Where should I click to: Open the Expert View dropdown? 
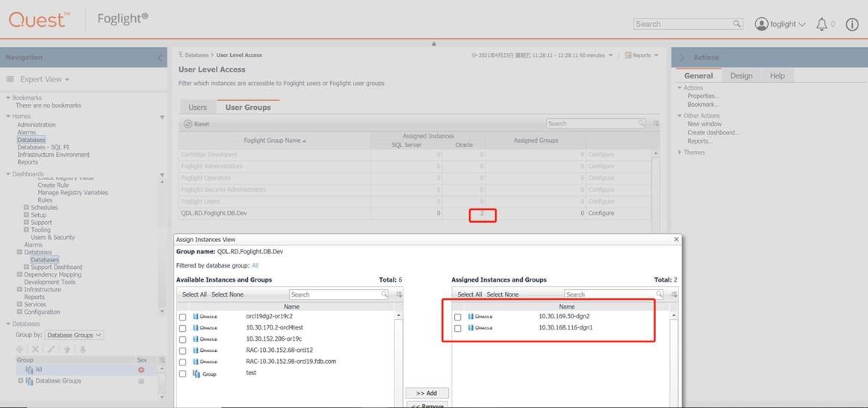[67, 80]
